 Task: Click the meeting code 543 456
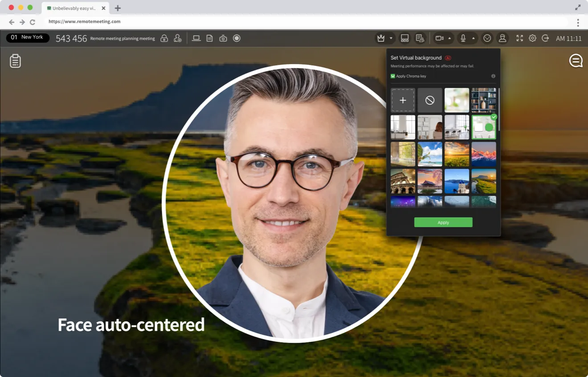(71, 39)
